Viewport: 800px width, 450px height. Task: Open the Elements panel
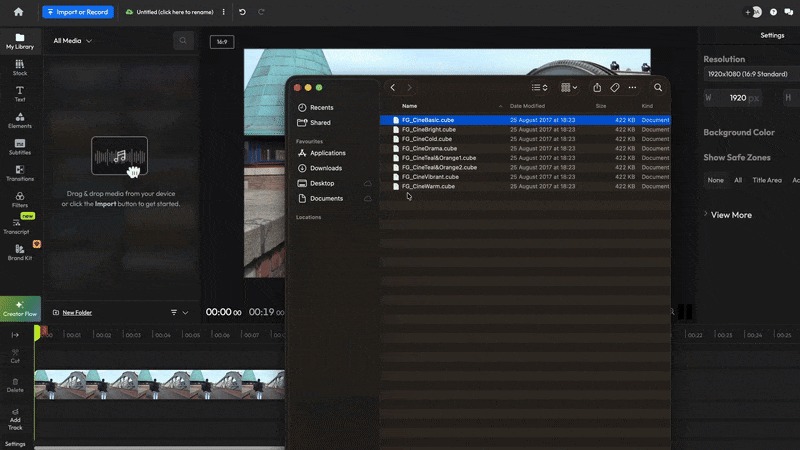click(20, 119)
